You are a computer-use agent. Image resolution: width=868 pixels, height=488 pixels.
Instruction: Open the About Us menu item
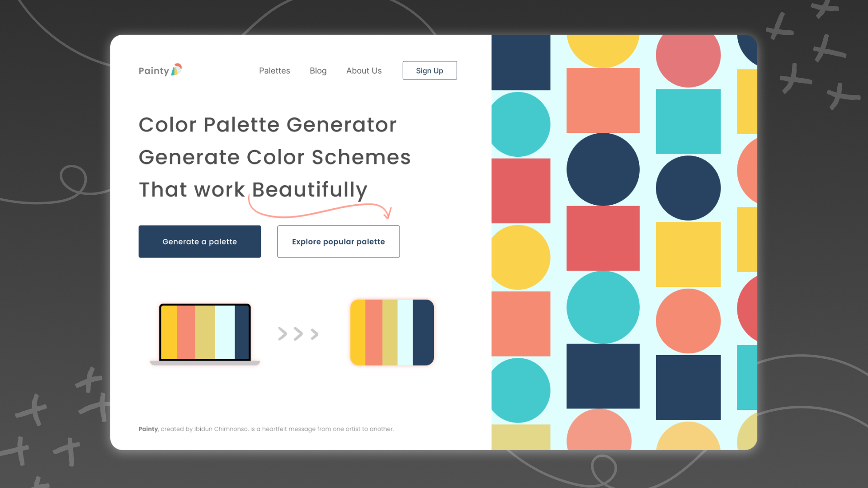(364, 70)
